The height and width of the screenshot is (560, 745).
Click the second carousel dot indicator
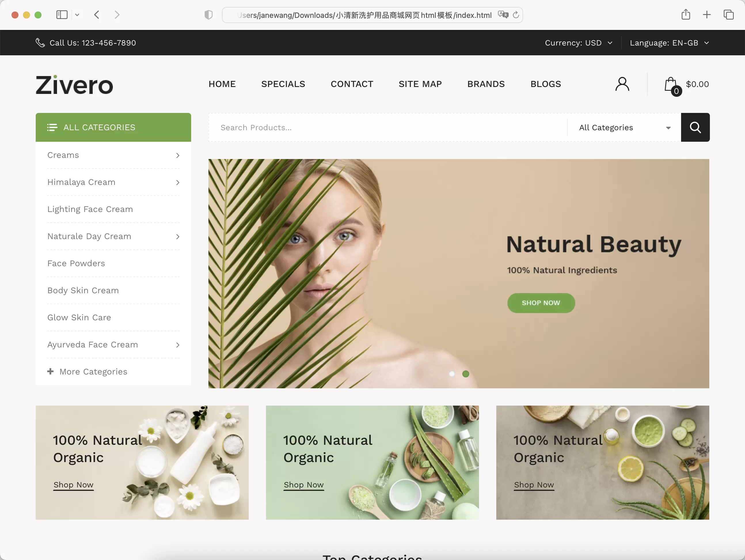tap(466, 374)
